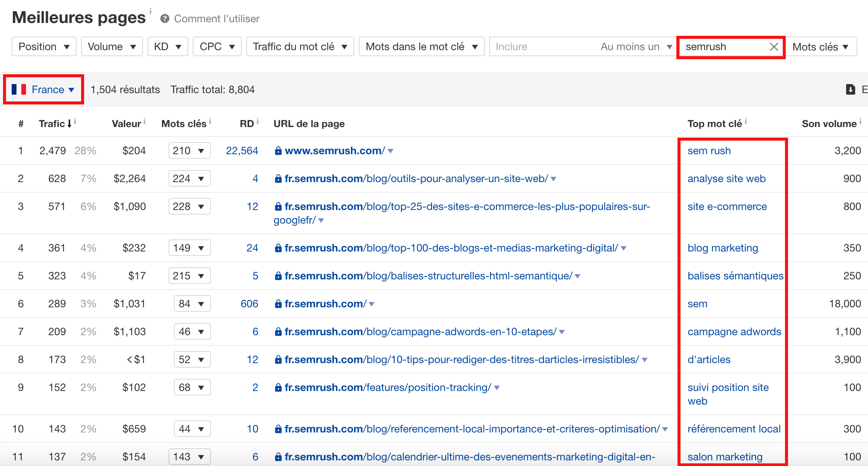Click the France flag icon

(x=18, y=89)
